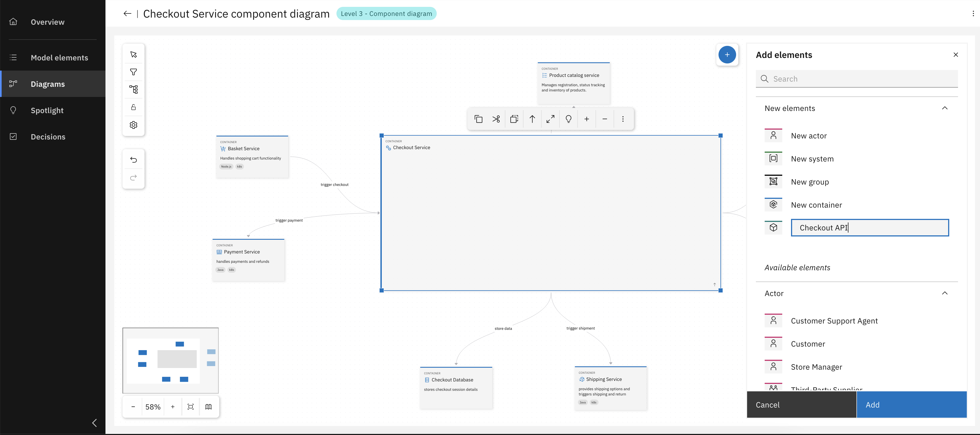Click the Search field in Add elements panel

click(857, 79)
